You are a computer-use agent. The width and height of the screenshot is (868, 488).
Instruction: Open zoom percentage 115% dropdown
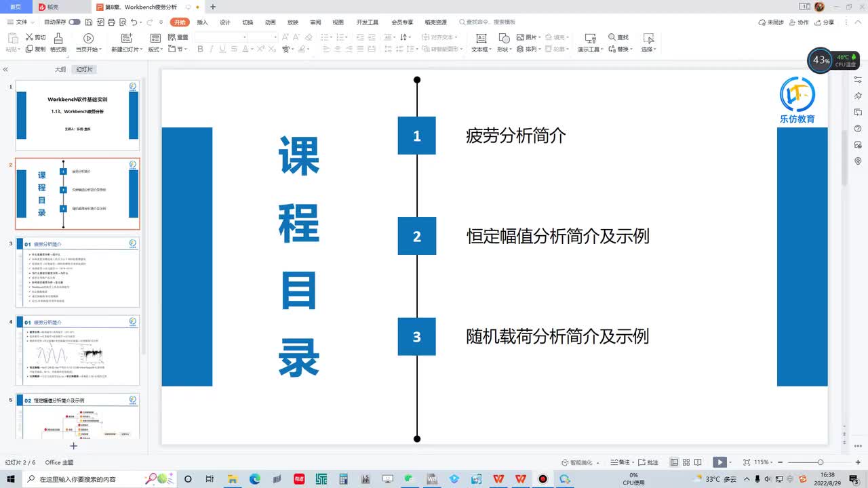click(764, 462)
